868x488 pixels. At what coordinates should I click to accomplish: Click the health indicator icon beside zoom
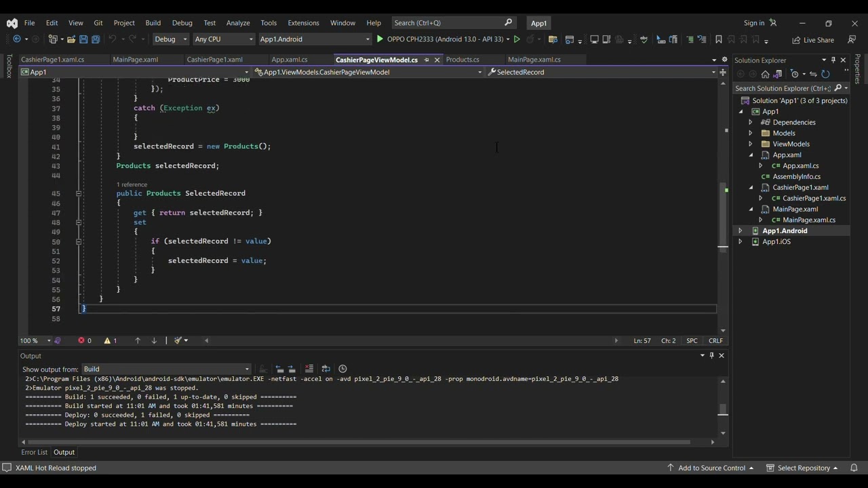pos(58,341)
